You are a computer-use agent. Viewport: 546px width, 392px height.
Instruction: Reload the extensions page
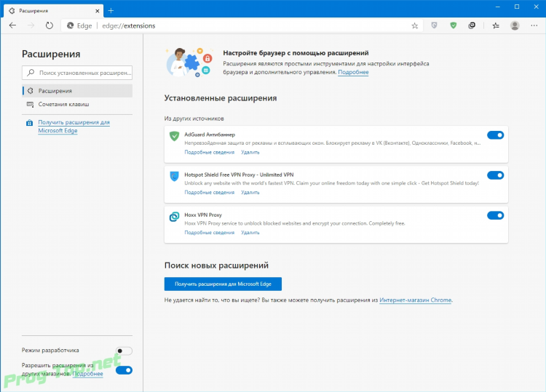point(50,25)
